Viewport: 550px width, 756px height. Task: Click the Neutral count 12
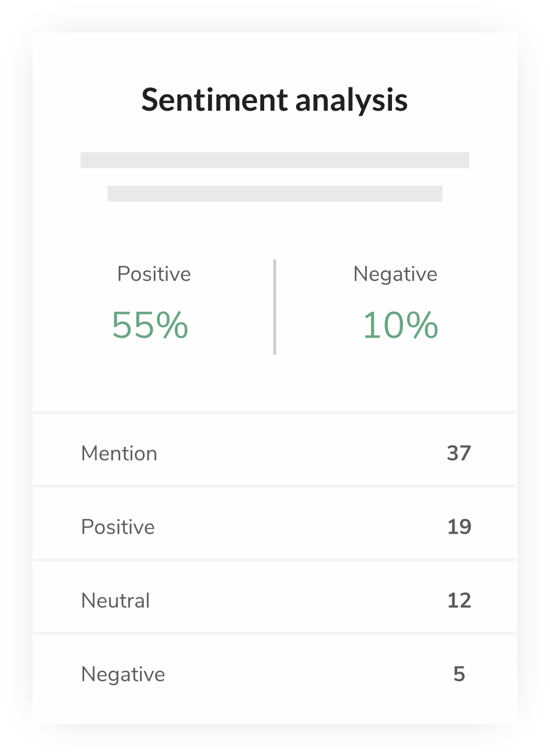point(459,601)
